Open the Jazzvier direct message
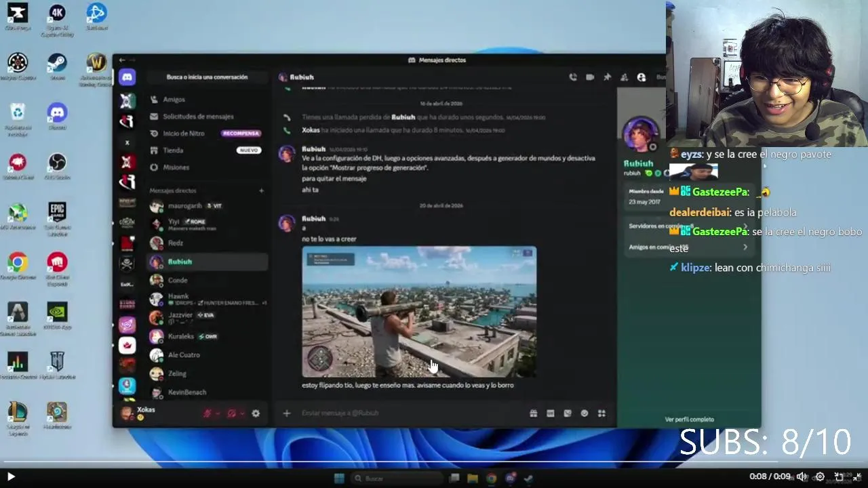 click(208, 317)
